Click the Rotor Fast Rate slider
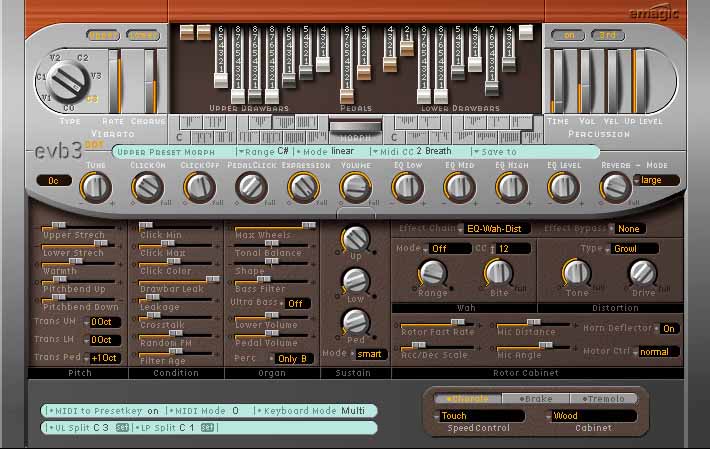The height and width of the screenshot is (449, 710). (437, 323)
